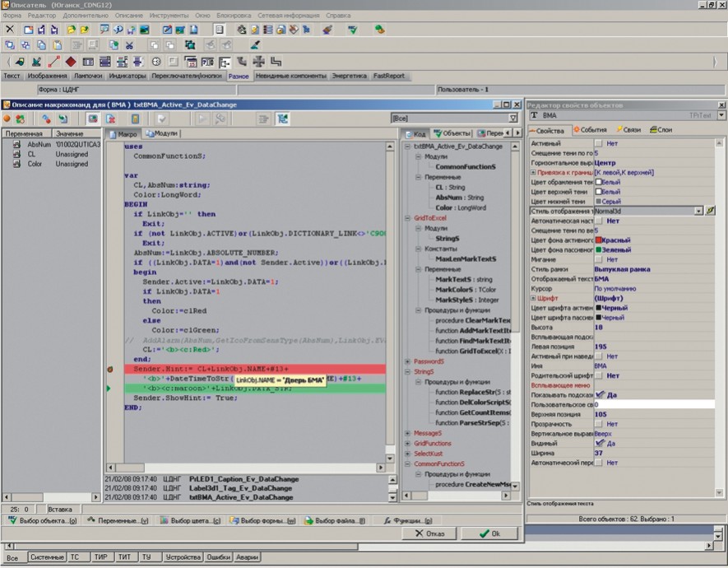Click the Функции button
This screenshot has height=568, width=728.
pyautogui.click(x=408, y=520)
